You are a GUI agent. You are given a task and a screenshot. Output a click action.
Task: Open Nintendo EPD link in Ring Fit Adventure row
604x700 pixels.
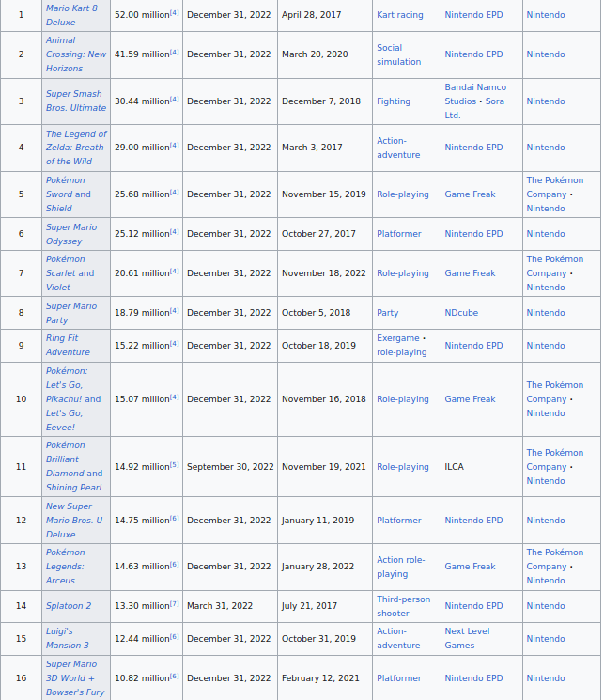[473, 346]
